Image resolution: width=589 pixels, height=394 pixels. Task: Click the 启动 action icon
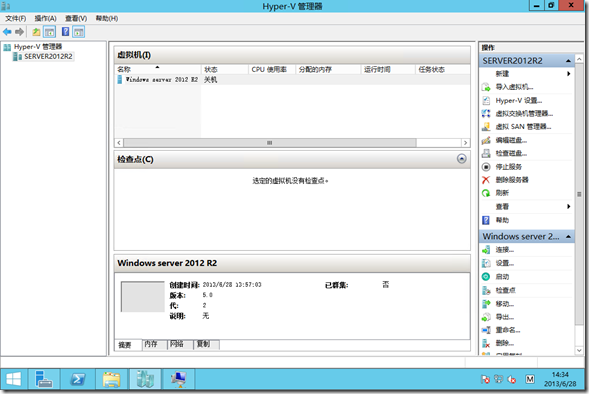(x=486, y=277)
